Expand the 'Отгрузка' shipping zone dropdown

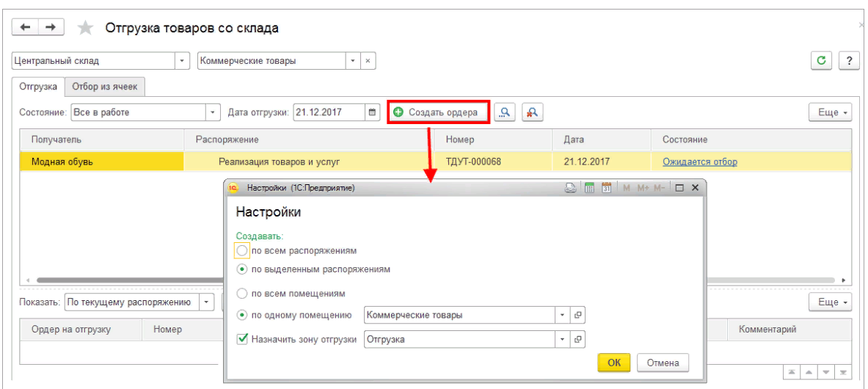point(563,340)
